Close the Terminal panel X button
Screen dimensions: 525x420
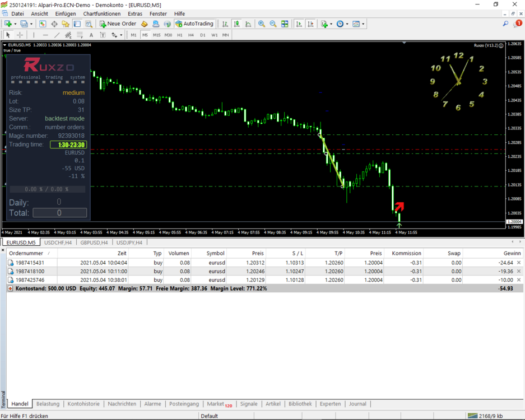point(3,250)
